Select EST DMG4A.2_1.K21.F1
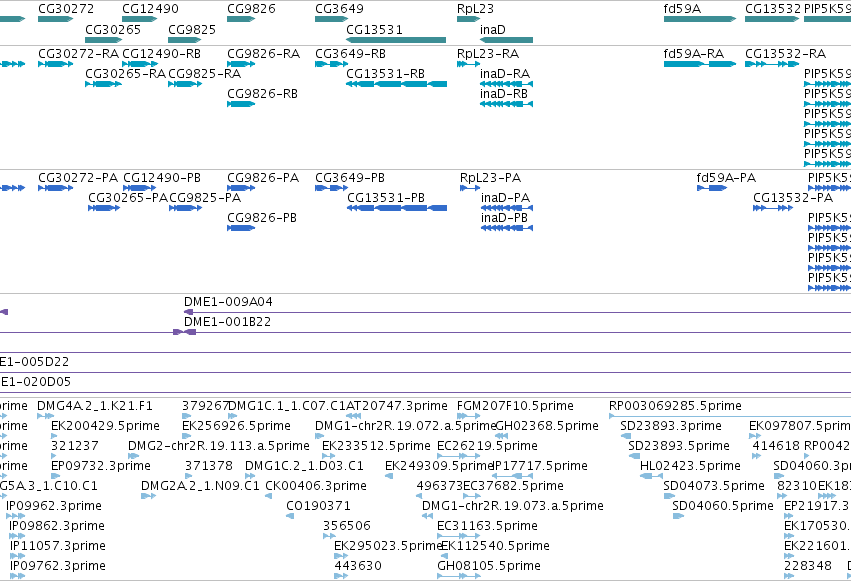Screen dimensions: 851x581 [x=45, y=416]
